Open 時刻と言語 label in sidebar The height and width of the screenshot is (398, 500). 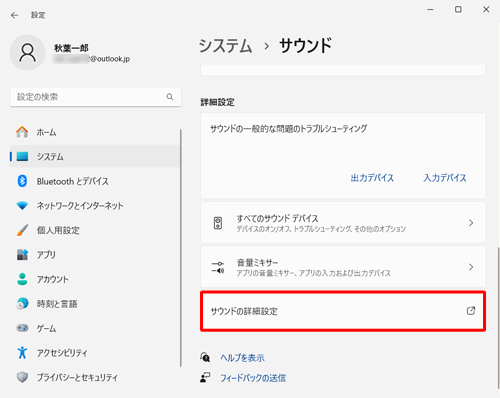[x=57, y=304]
